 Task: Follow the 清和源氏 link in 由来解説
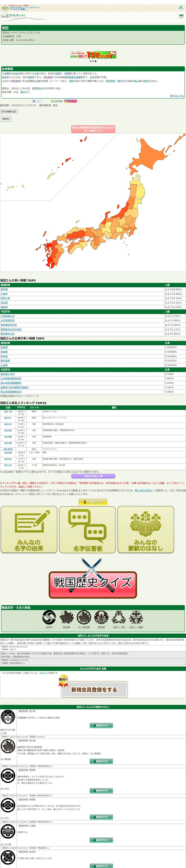pos(110,81)
